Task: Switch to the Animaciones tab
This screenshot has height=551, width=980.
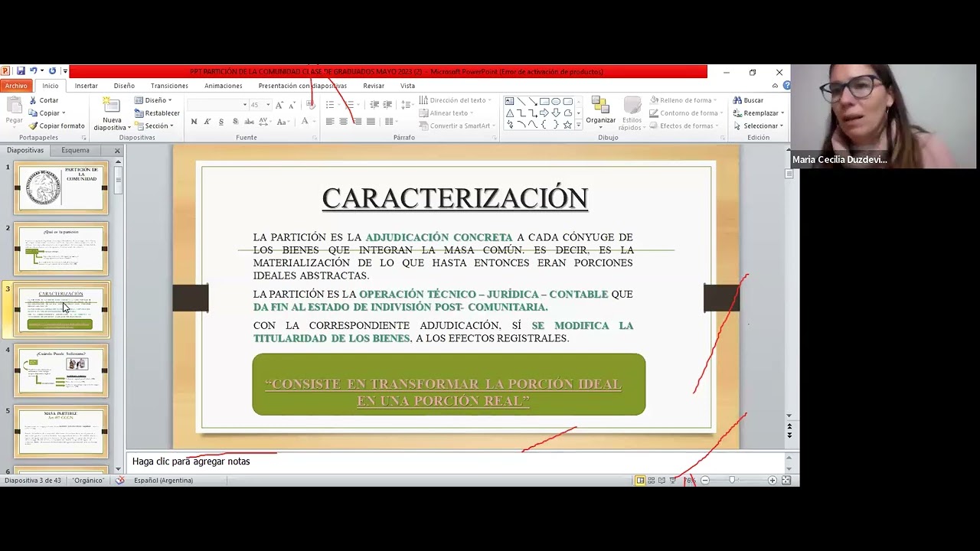Action: point(223,86)
